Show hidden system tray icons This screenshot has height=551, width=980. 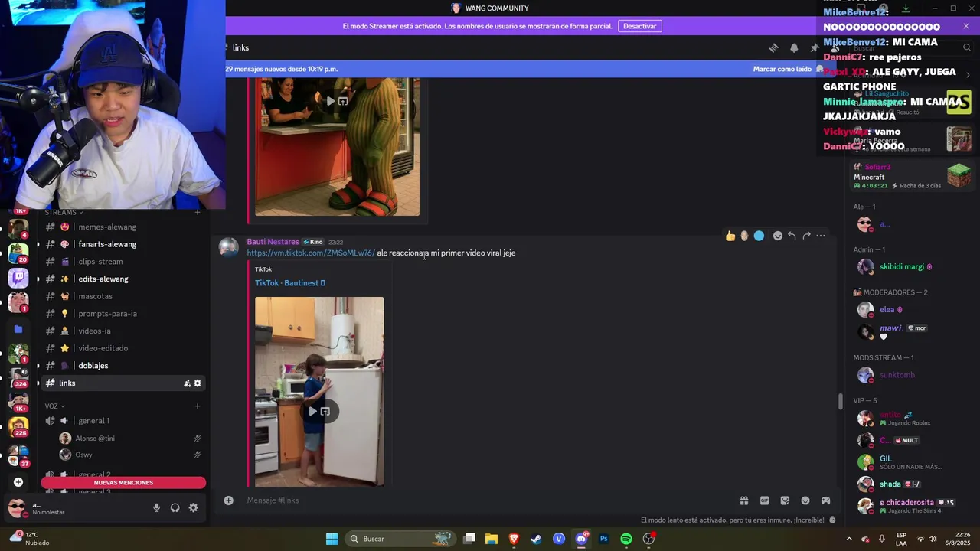848,539
